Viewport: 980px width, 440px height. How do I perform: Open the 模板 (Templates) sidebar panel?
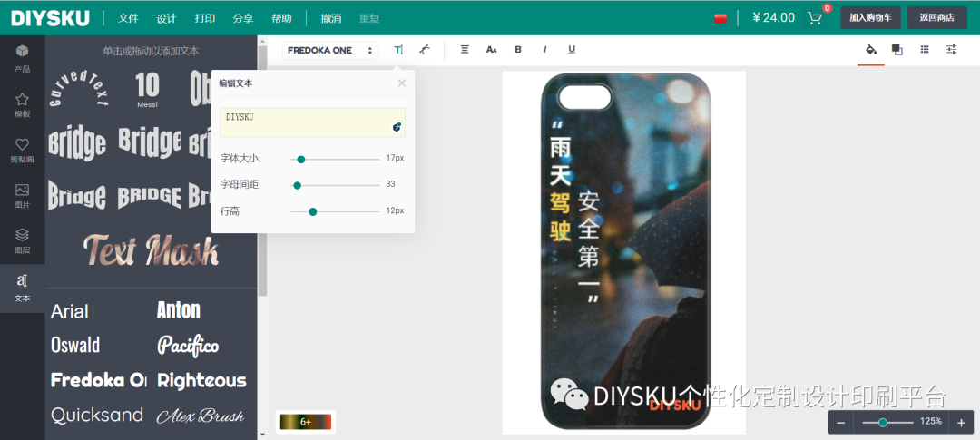(22, 104)
